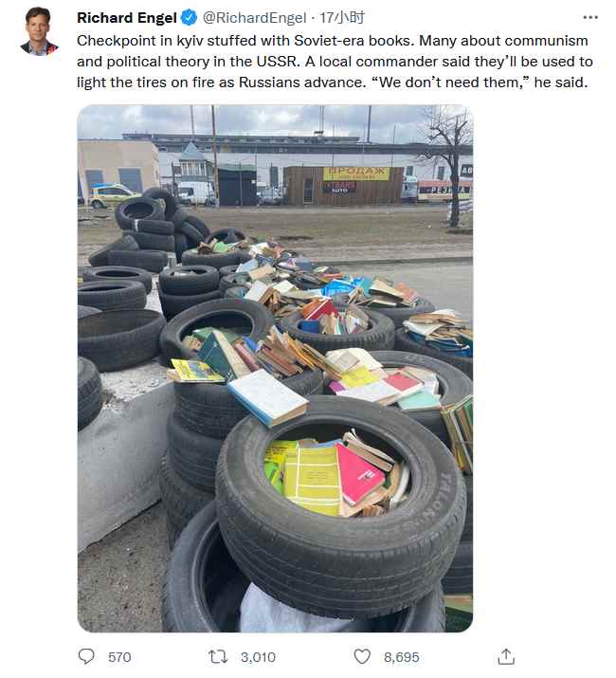This screenshot has width=616, height=678.
Task: Click Richard Engel's profile avatar
Action: coord(39,31)
